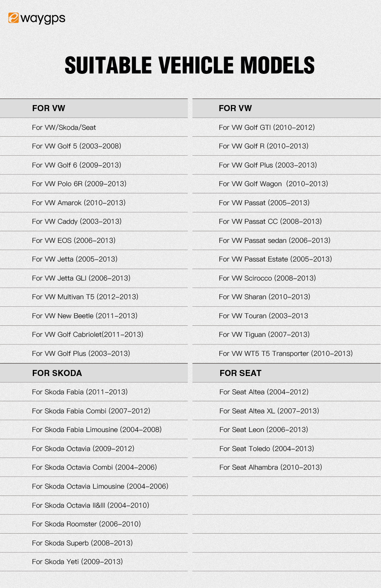Select the FOR SKODA section header

click(57, 373)
